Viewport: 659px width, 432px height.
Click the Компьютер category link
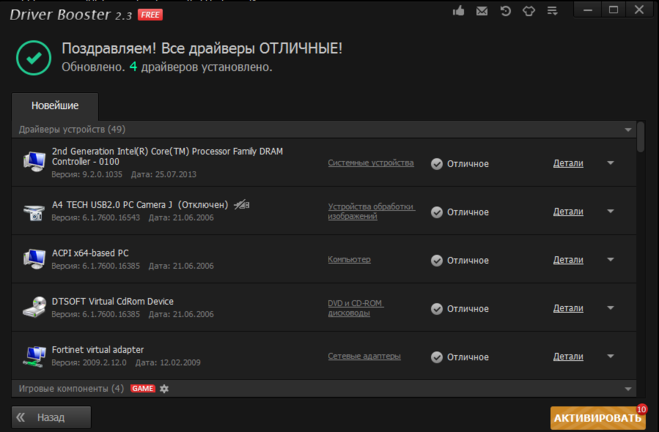(x=349, y=260)
